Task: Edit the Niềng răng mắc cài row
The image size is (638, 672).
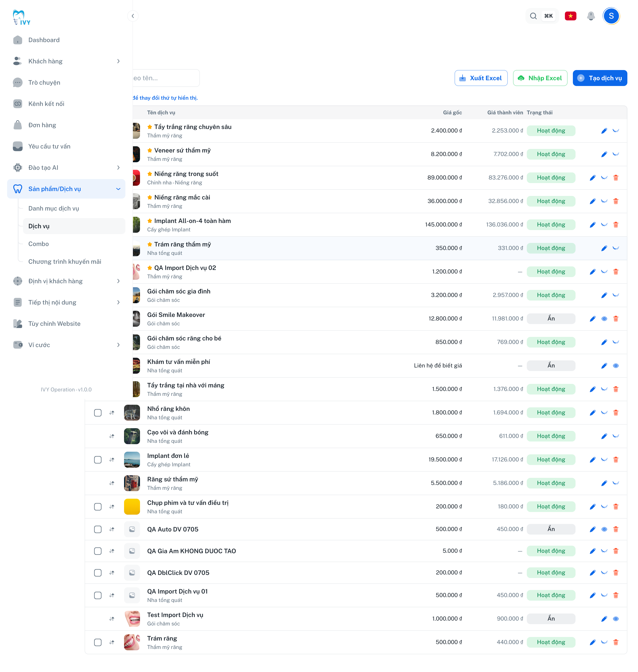Action: (592, 201)
